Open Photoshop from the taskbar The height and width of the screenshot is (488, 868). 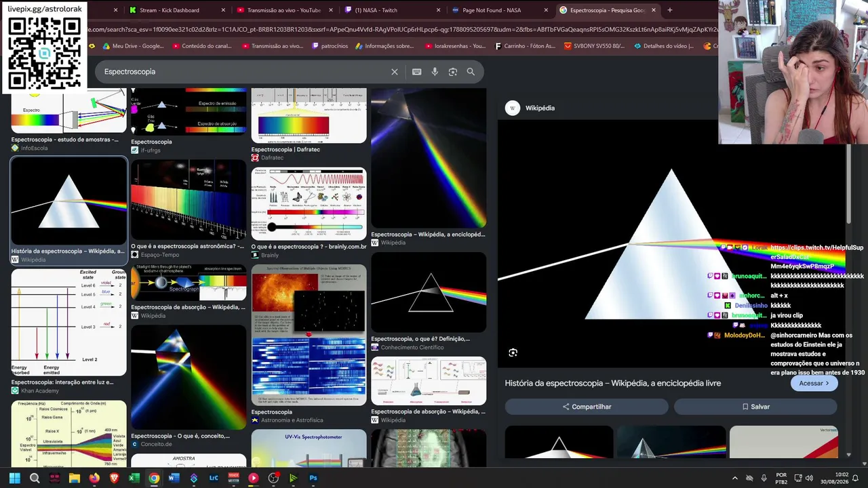coord(313,478)
